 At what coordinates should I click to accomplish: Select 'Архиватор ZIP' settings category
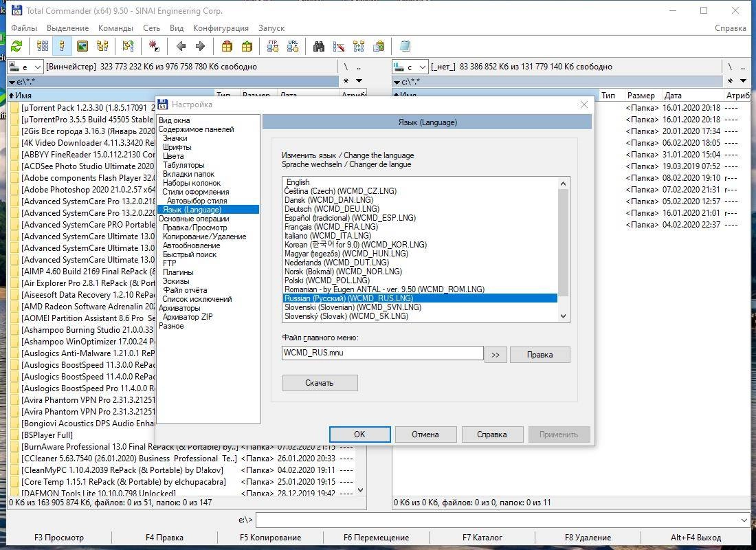click(188, 317)
